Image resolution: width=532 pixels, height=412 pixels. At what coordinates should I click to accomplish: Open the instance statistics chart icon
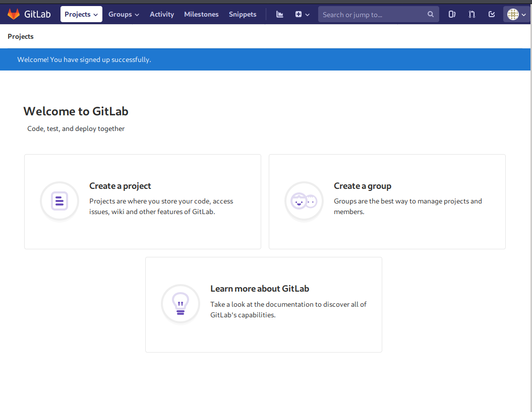click(280, 14)
